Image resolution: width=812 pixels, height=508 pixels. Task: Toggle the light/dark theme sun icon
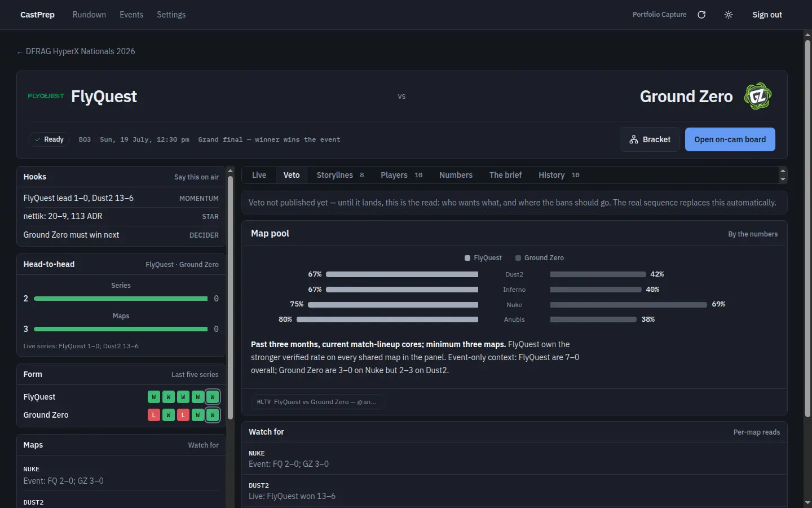tap(729, 15)
